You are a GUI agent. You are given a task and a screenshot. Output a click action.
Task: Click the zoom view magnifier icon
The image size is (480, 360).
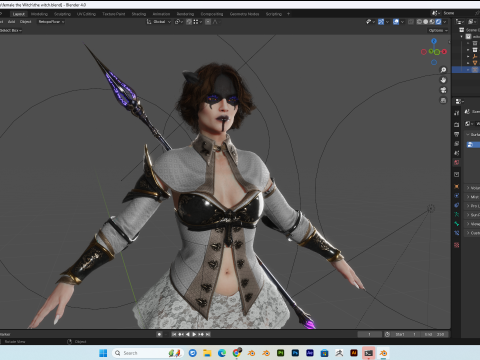pos(443,70)
